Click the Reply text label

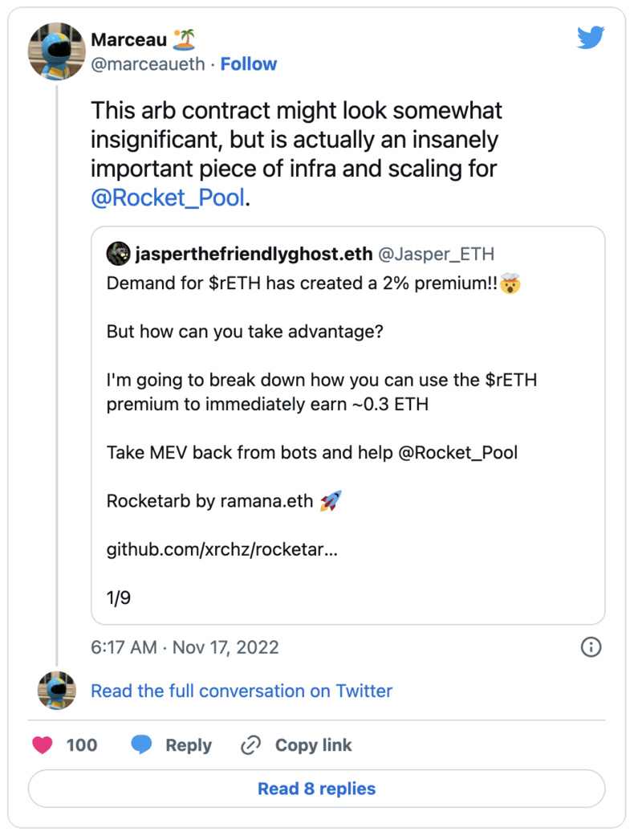(x=189, y=745)
